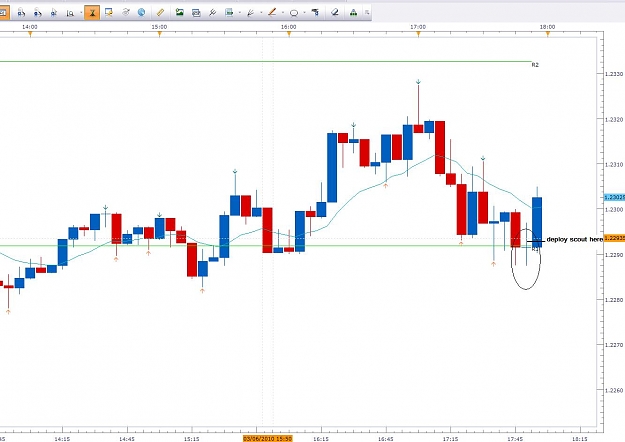Click the blue 1.23025 price tag

pos(615,197)
